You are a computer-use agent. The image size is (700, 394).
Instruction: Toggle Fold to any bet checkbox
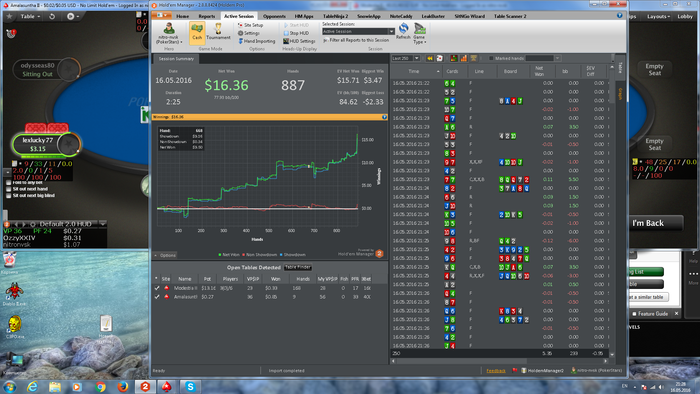8,182
